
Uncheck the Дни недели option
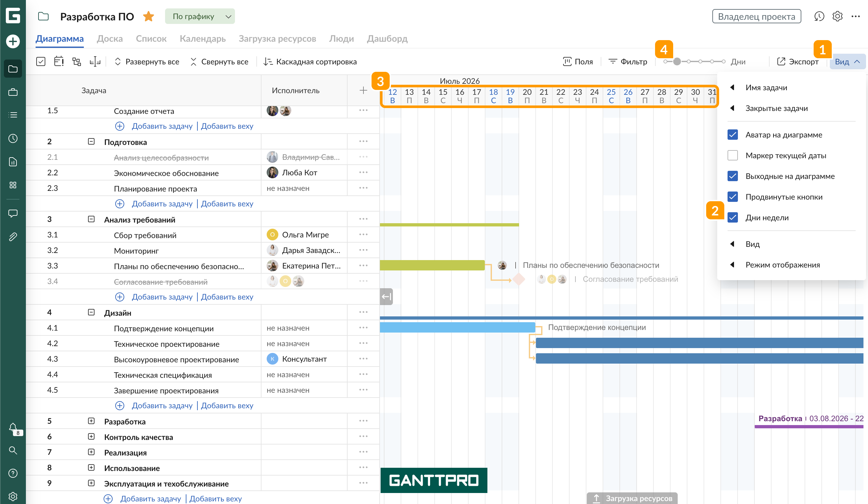[732, 218]
